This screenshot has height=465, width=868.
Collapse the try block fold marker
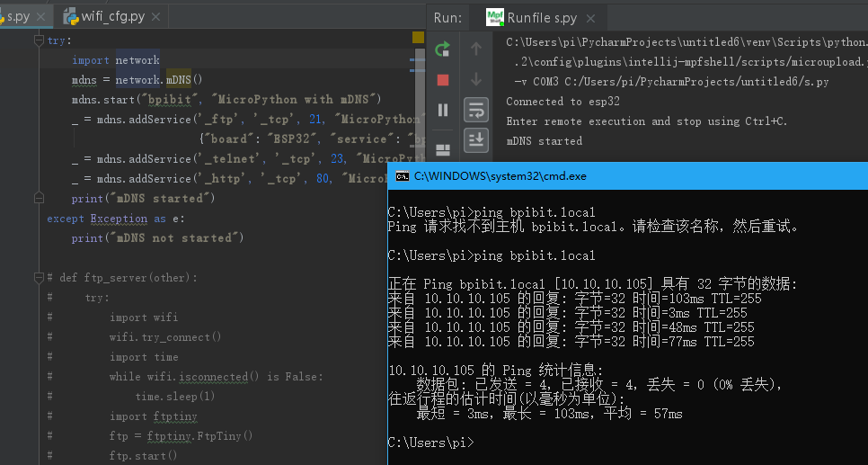coord(38,40)
